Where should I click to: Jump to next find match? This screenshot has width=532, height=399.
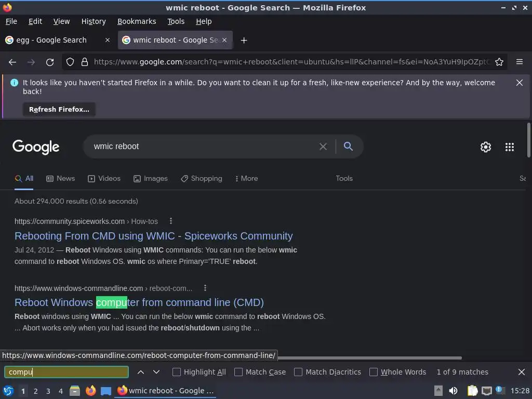coord(156,372)
